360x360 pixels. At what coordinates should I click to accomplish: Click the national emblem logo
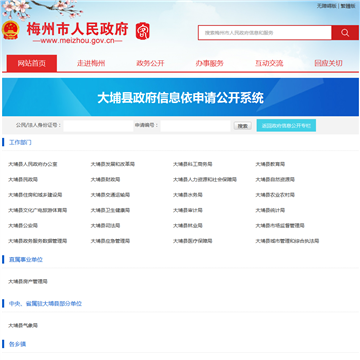click(11, 30)
